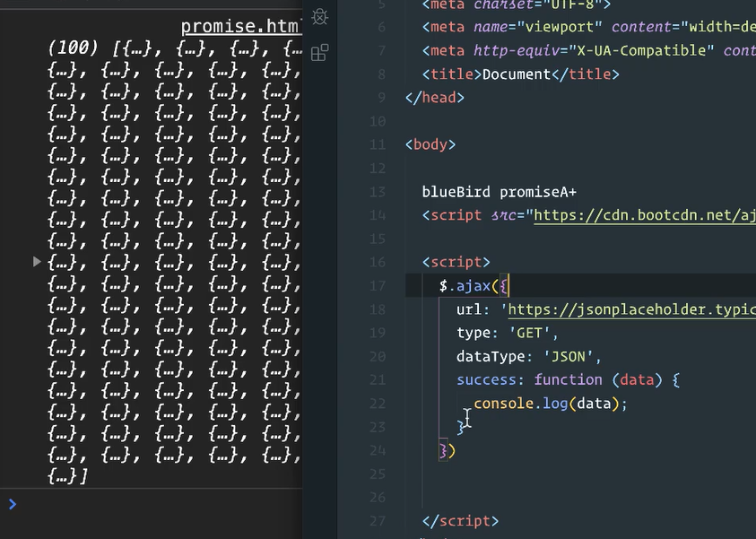Open the cdn.bootcdn.net script URL link
Viewport: 756px width, 539px height.
pyautogui.click(x=645, y=215)
